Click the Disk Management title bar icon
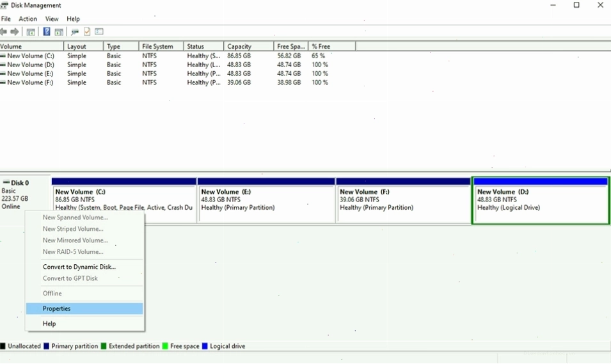The width and height of the screenshot is (611, 364). (x=4, y=5)
